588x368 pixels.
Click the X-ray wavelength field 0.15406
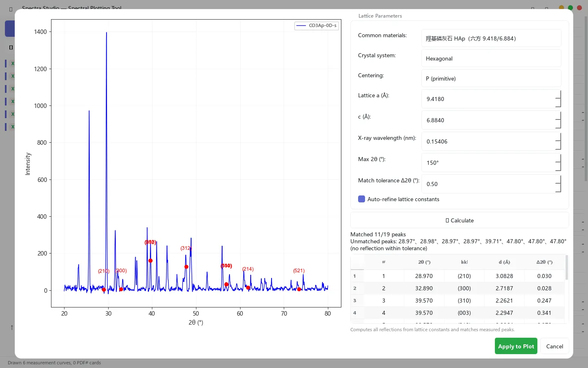click(x=488, y=141)
